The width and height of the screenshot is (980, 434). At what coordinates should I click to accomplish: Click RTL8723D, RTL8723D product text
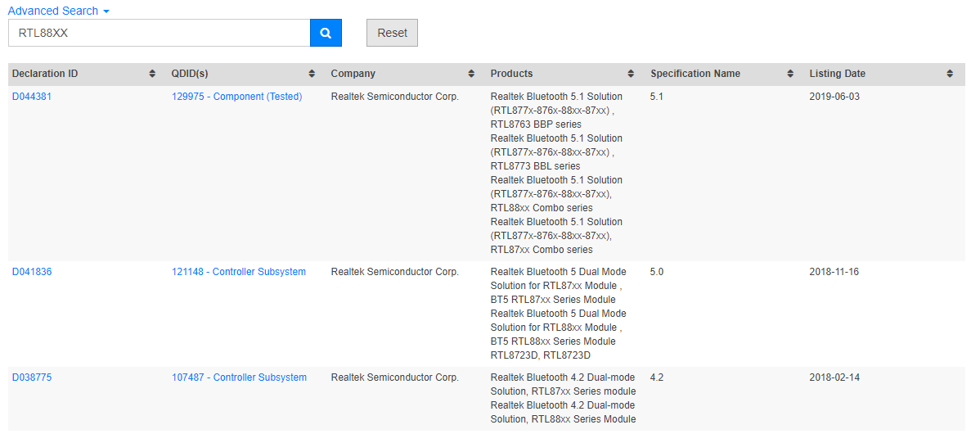tap(541, 355)
